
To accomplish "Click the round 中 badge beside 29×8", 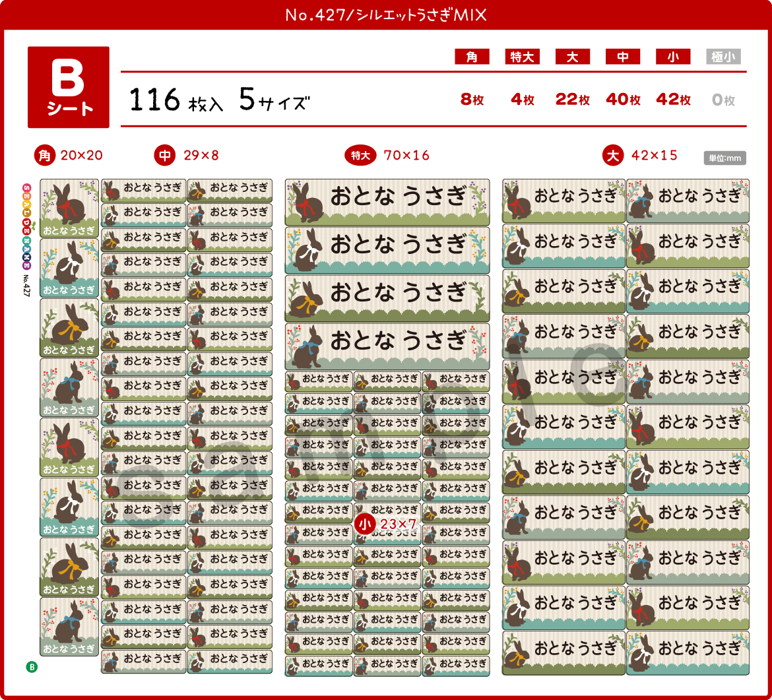I will [x=165, y=156].
